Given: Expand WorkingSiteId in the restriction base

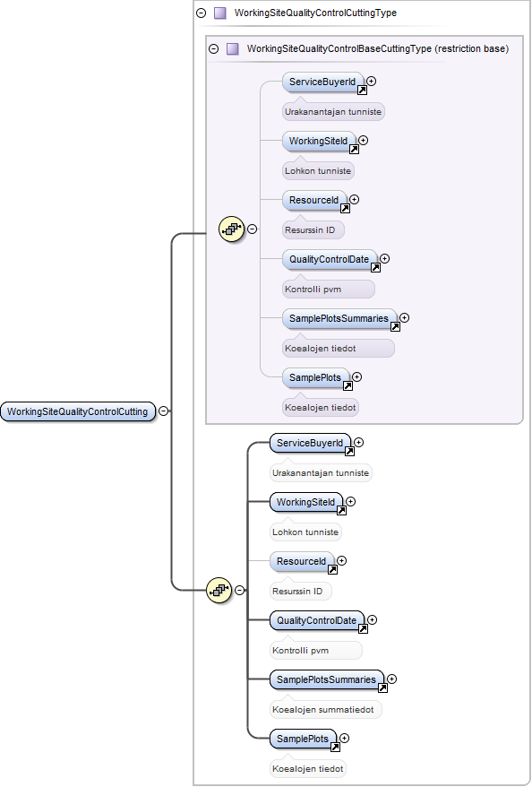Looking at the screenshot, I should pyautogui.click(x=363, y=140).
